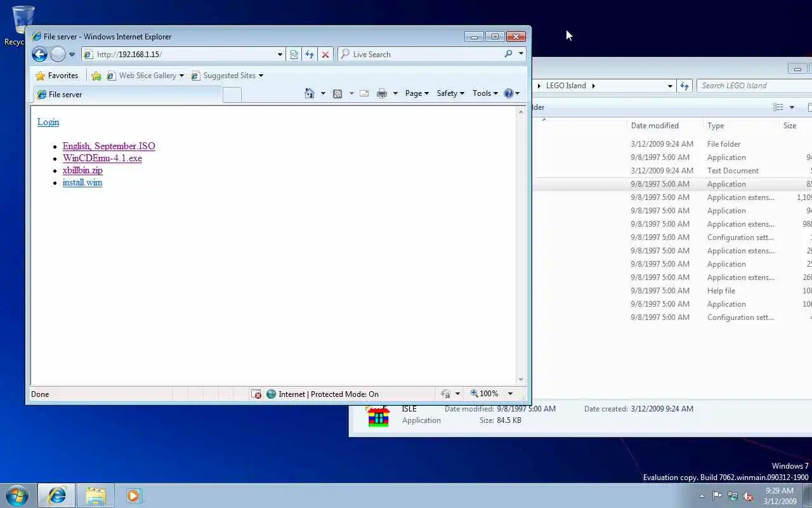Click the Read Mail icon
The width and height of the screenshot is (812, 508).
[364, 93]
